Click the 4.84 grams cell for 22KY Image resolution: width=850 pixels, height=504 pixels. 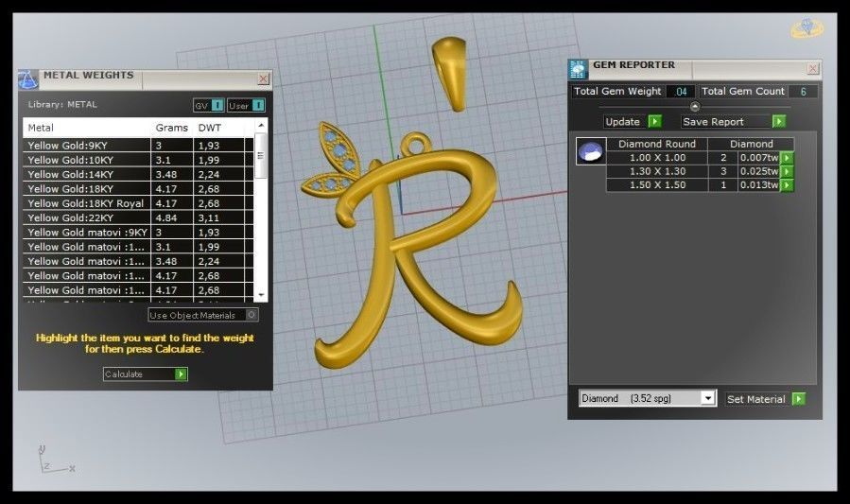pos(172,217)
